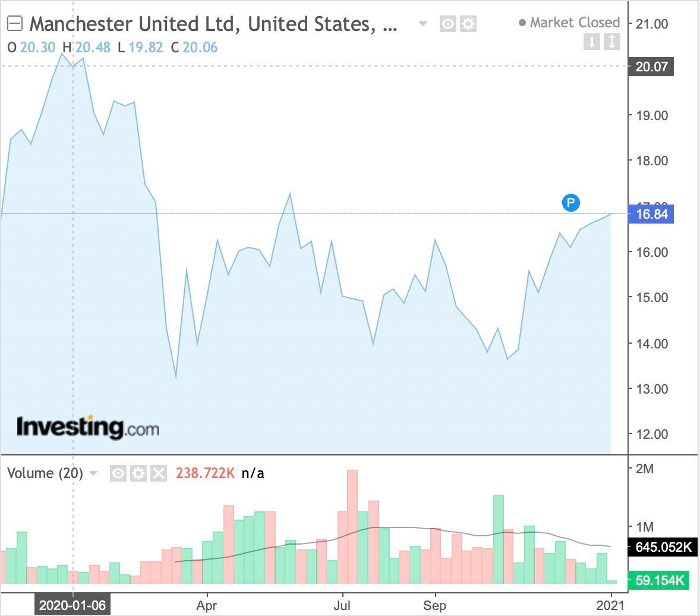Viewport: 700px width, 616px height.
Task: Toggle visibility of the Manchester United series
Action: [448, 24]
